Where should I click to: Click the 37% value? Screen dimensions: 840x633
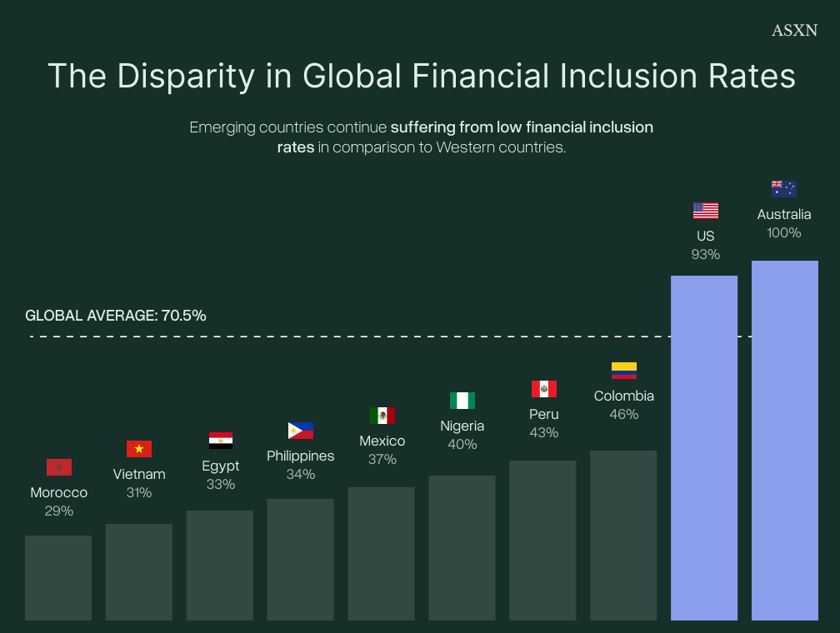pyautogui.click(x=382, y=460)
